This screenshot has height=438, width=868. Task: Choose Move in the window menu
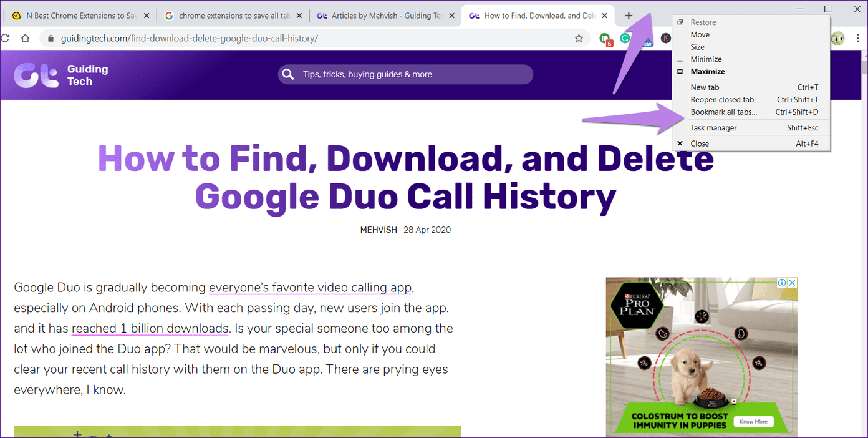pyautogui.click(x=751, y=35)
